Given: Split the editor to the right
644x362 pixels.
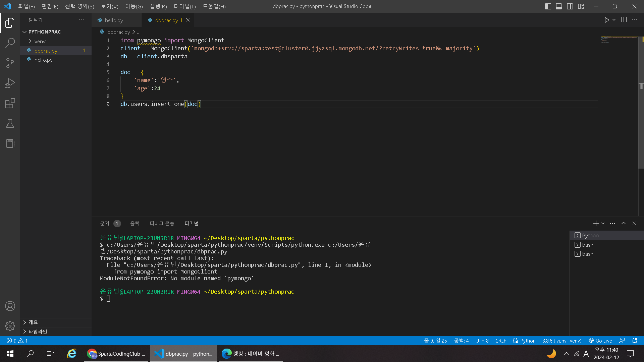Looking at the screenshot, I should coord(624,20).
